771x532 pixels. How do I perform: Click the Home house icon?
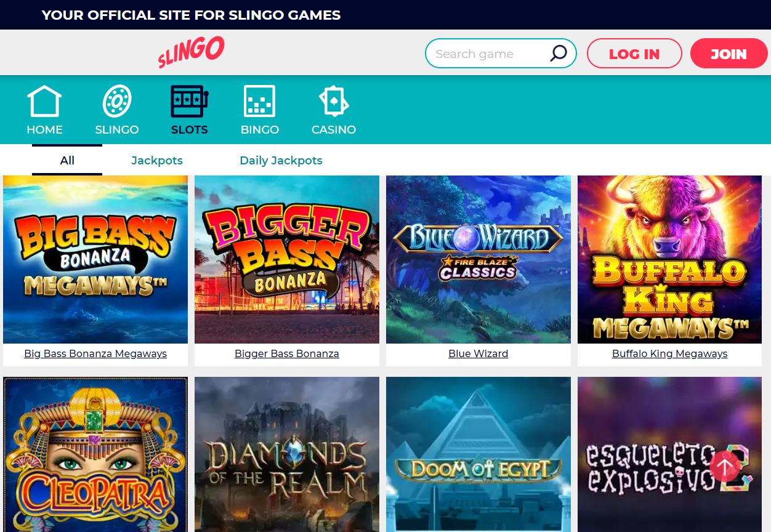point(44,101)
